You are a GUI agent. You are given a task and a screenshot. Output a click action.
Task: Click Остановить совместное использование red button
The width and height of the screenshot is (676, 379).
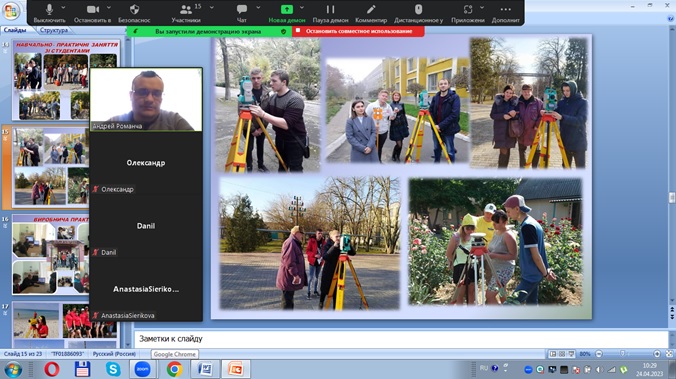358,31
